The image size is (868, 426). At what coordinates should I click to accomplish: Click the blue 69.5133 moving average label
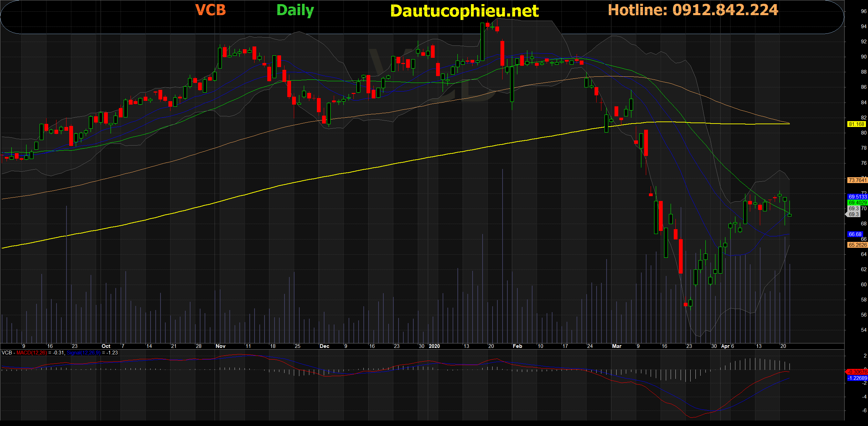tap(857, 197)
